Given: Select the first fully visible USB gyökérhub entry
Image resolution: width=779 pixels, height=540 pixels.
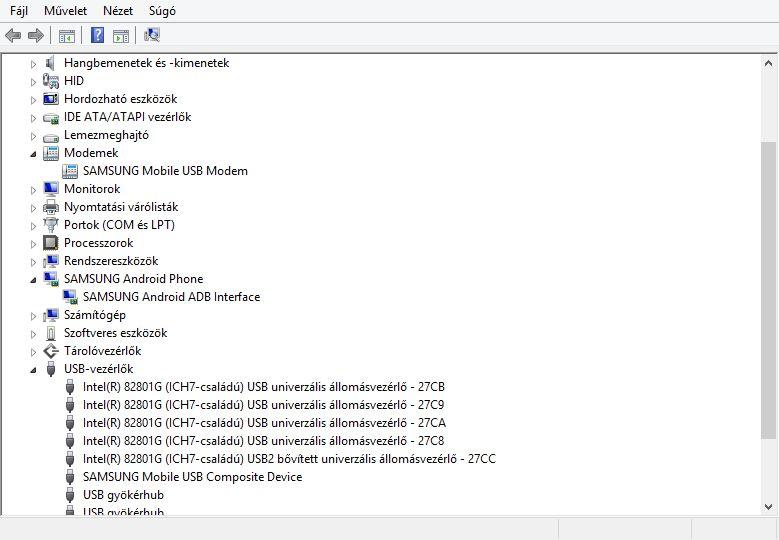Looking at the screenshot, I should pyautogui.click(x=123, y=495).
